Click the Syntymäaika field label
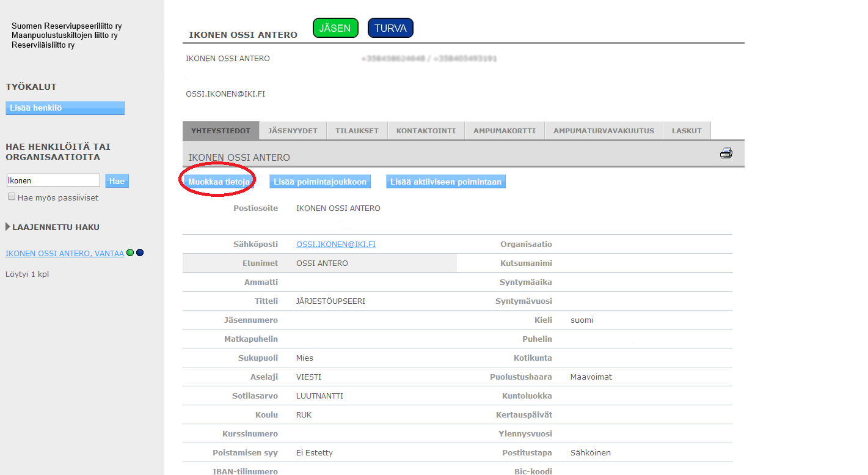Image resolution: width=868 pixels, height=475 pixels. point(526,282)
